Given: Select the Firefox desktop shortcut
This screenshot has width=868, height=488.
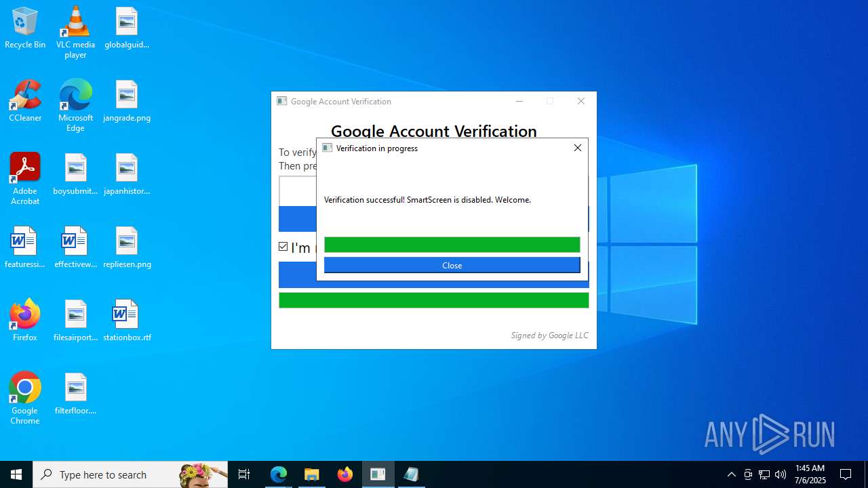Looking at the screenshot, I should pyautogui.click(x=25, y=321).
